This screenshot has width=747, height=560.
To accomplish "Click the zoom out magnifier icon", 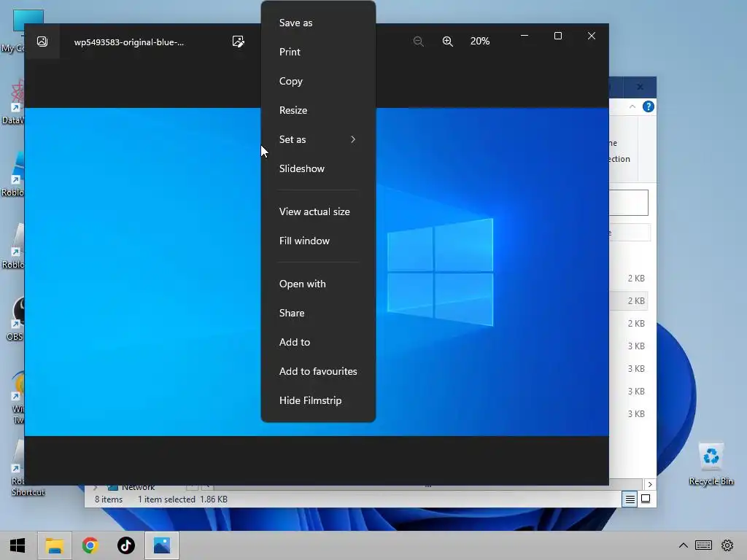I will [x=418, y=42].
